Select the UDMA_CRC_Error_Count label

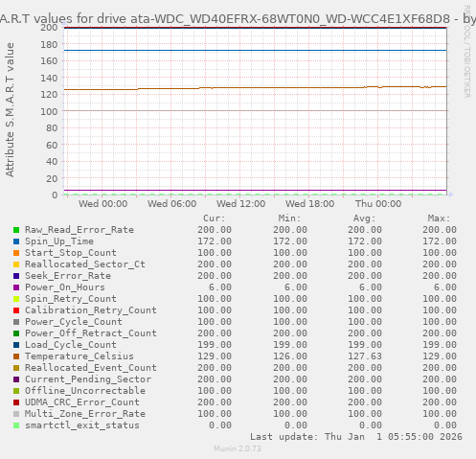(x=82, y=402)
